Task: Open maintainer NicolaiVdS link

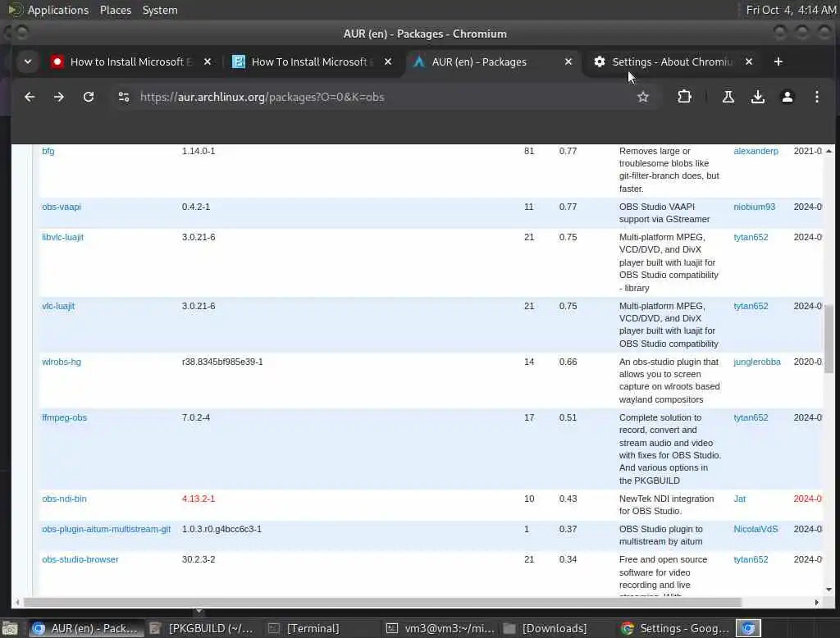Action: (756, 529)
